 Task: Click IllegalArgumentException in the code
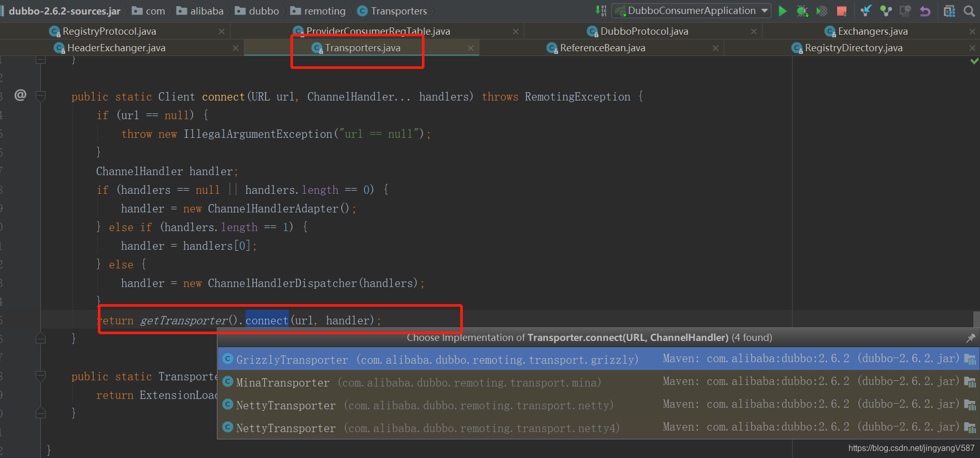pos(258,134)
